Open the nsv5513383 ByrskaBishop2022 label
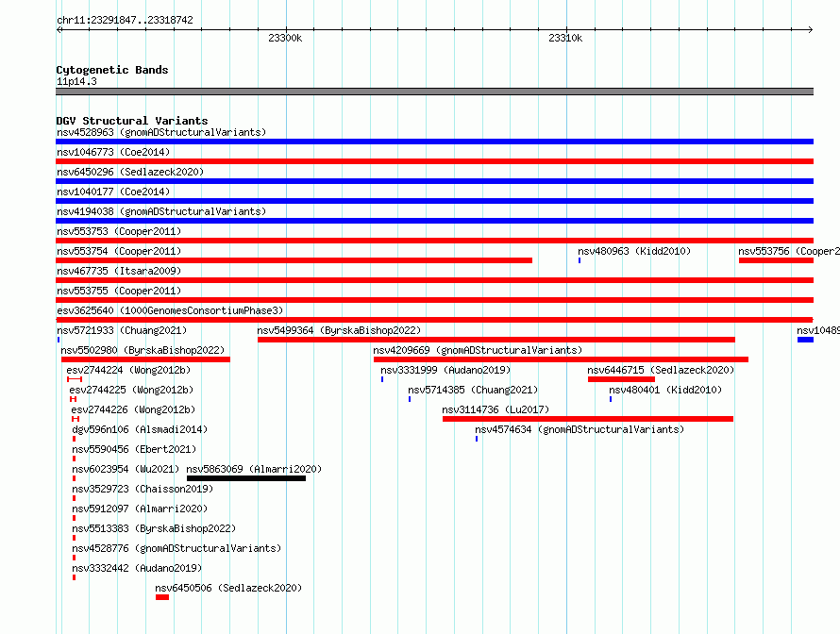Image resolution: width=840 pixels, height=634 pixels. [154, 528]
